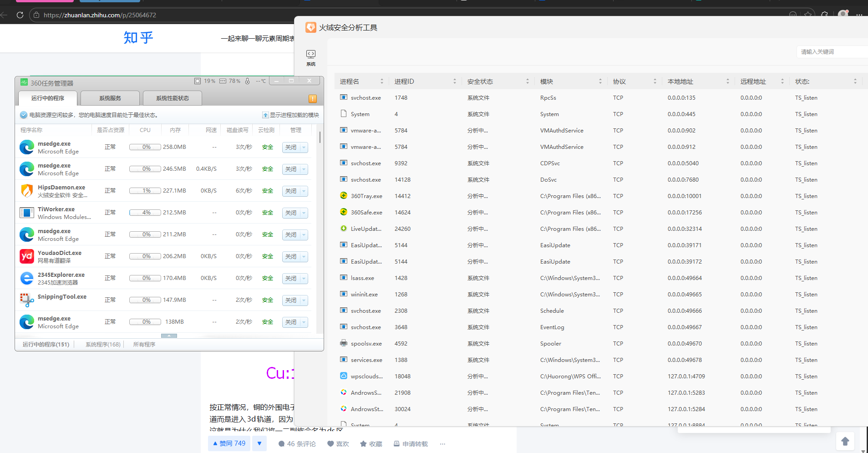Image resolution: width=868 pixels, height=453 pixels.
Task: Click the orange warning icon in 360 Task Manager
Action: (x=312, y=99)
